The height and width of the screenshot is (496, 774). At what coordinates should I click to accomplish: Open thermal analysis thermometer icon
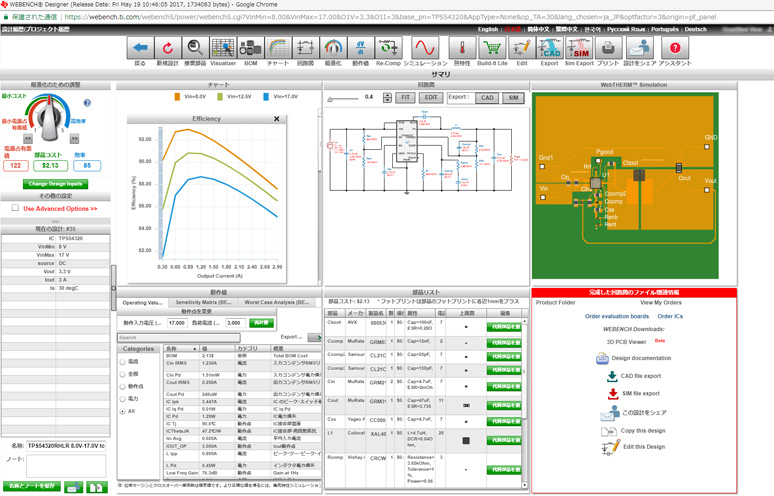pos(462,48)
